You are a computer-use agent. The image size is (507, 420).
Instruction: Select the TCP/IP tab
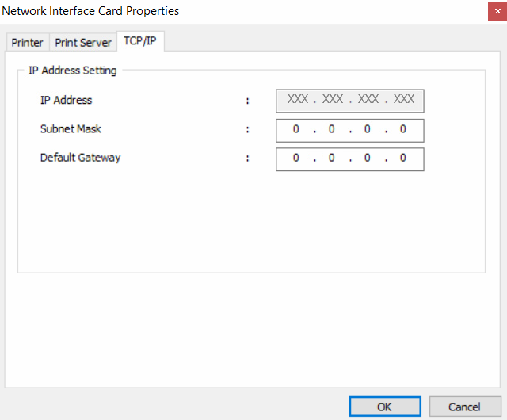point(140,41)
